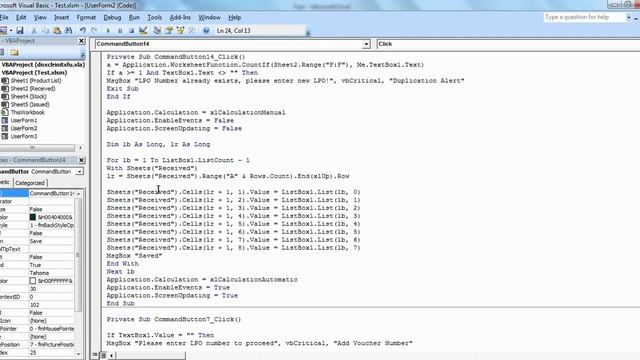Image resolution: width=640 pixels, height=360 pixels.
Task: Click the 1 - fmBackStyleOpaque property value
Action: coord(51,225)
